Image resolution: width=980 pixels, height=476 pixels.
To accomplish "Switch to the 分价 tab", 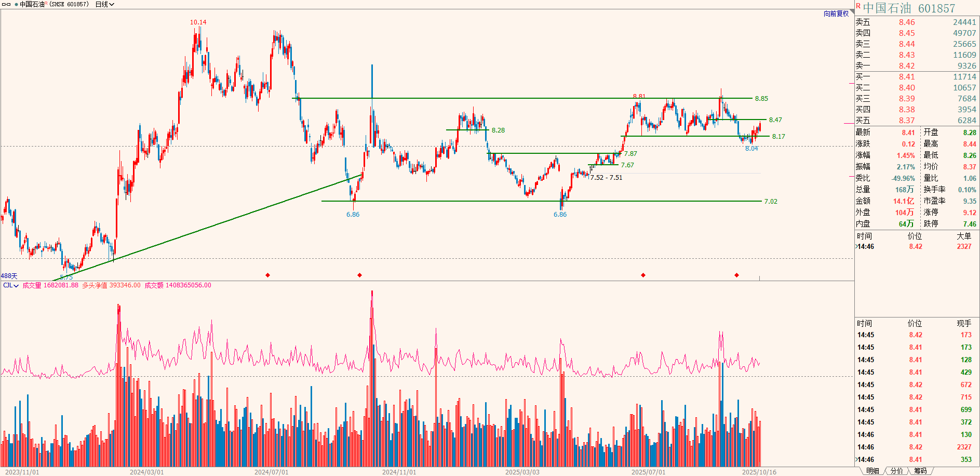I will [897, 471].
